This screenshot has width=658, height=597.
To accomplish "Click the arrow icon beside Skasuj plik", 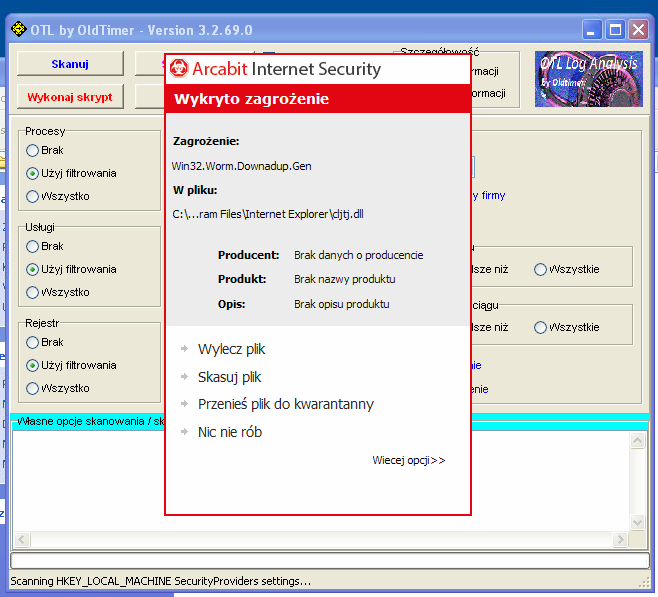I will click(x=184, y=377).
